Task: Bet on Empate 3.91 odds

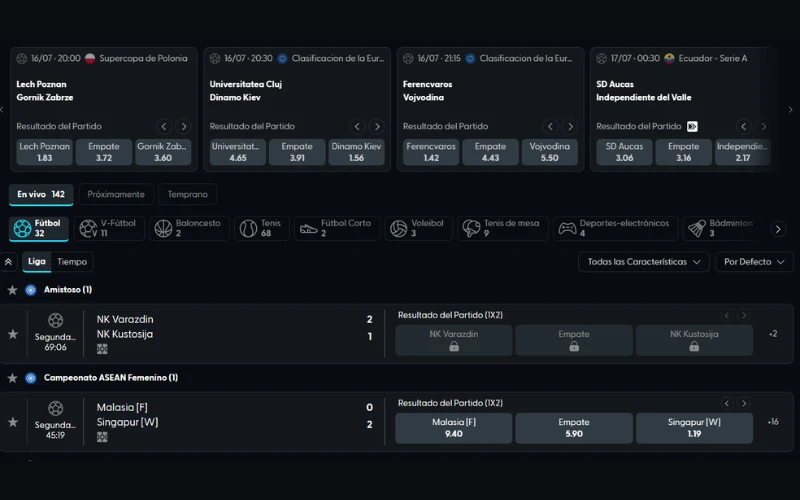Action: pyautogui.click(x=297, y=152)
